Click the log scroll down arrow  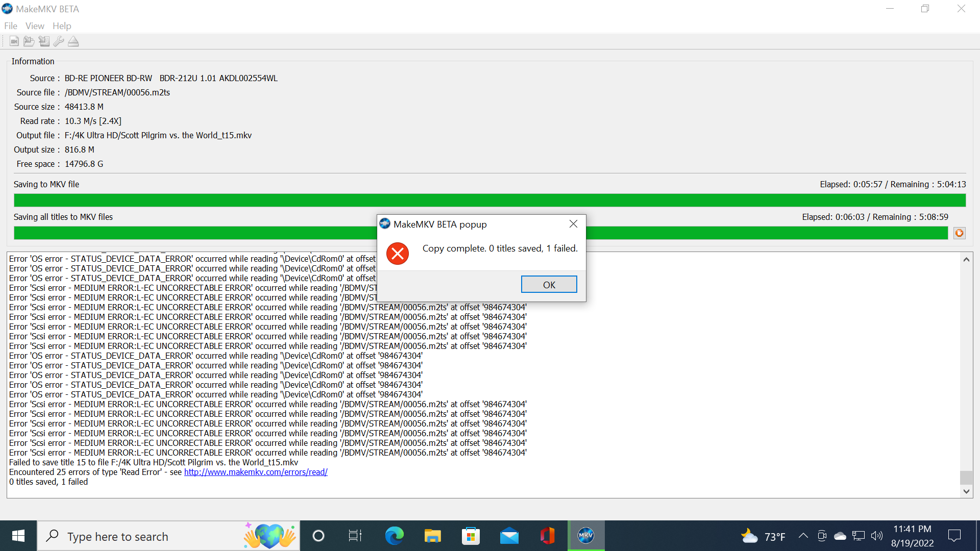click(x=966, y=491)
